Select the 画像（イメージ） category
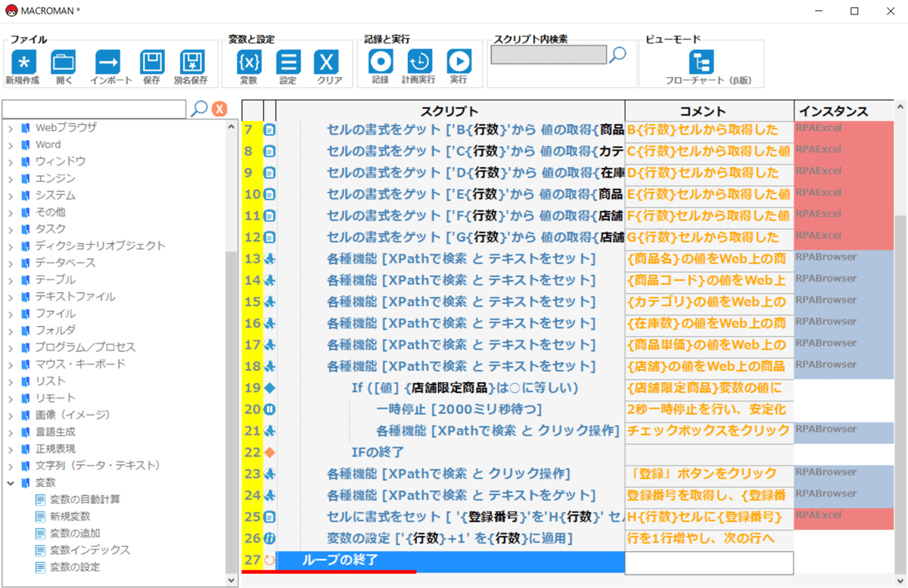 coord(73,415)
